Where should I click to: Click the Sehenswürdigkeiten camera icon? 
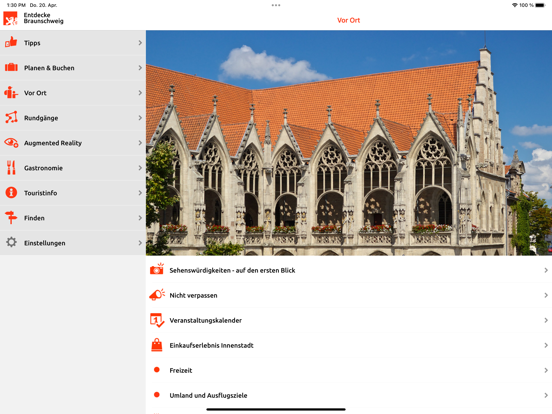[157, 269]
